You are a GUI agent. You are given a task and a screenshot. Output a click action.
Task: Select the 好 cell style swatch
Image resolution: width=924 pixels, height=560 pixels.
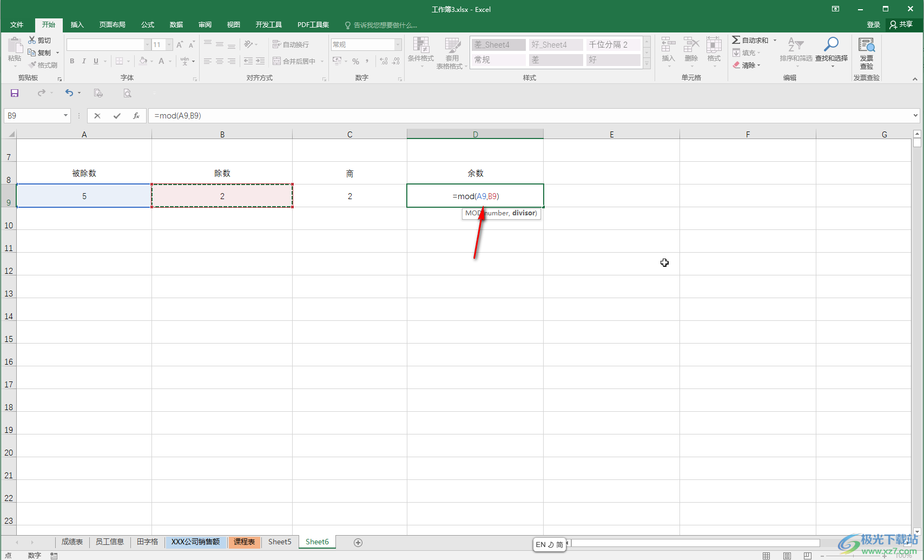[612, 60]
